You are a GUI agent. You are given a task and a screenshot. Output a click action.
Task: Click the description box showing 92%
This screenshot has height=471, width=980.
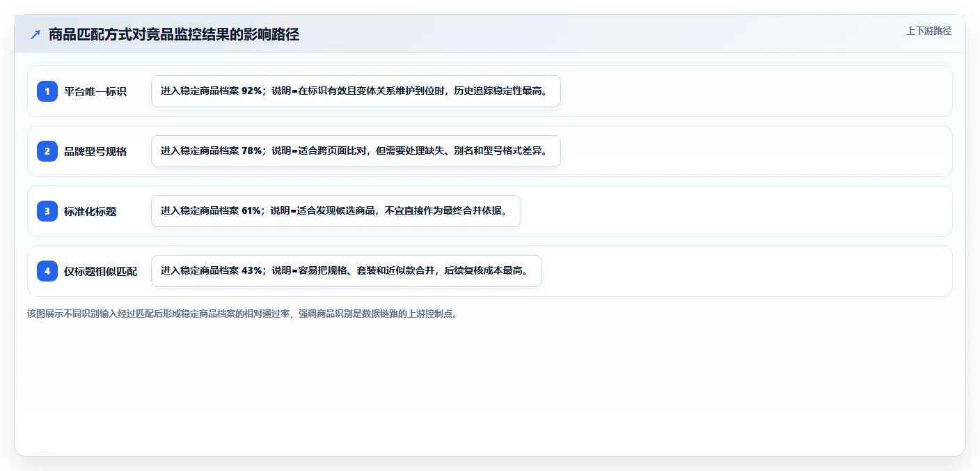pos(356,91)
